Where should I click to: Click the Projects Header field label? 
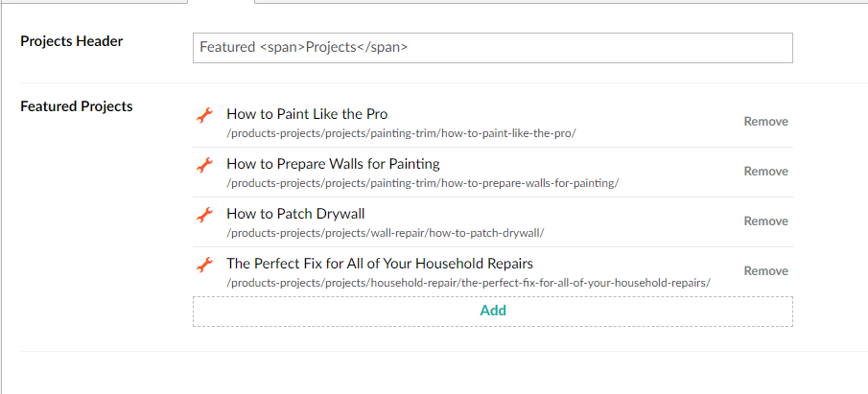(x=72, y=41)
